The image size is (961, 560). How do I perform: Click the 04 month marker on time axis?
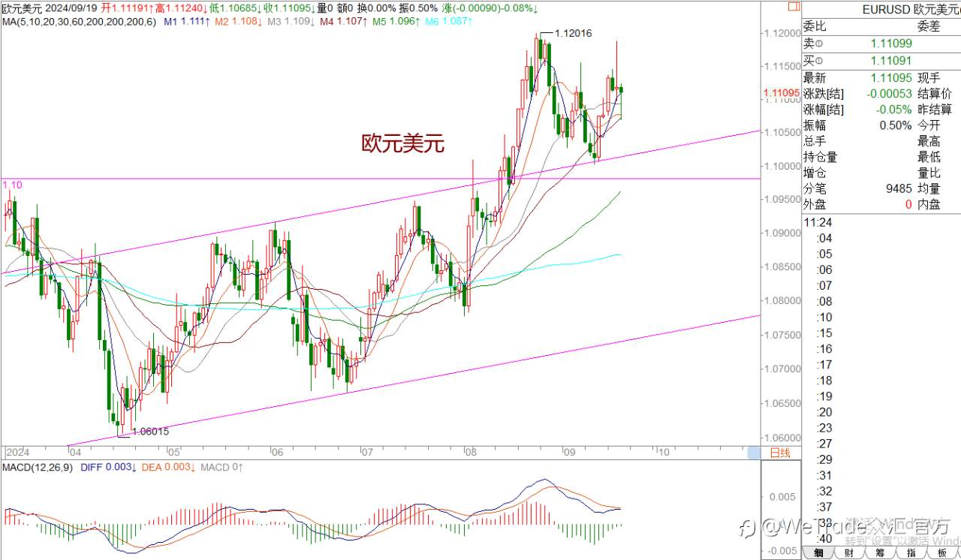coord(74,453)
